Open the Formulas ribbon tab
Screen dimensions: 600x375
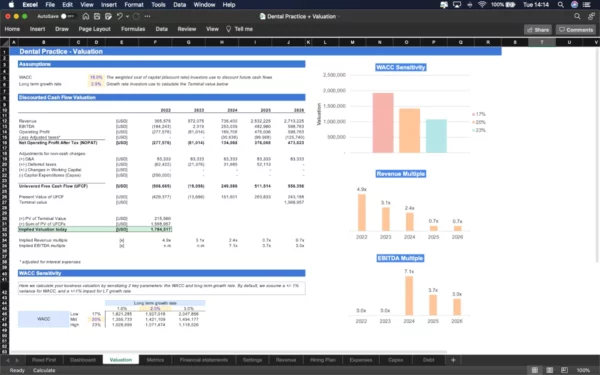point(133,29)
